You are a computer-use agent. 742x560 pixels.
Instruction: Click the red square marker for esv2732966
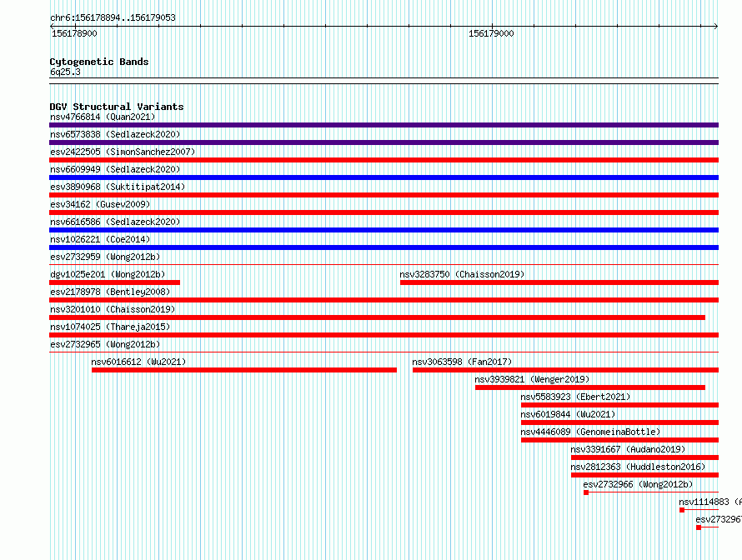(x=586, y=492)
